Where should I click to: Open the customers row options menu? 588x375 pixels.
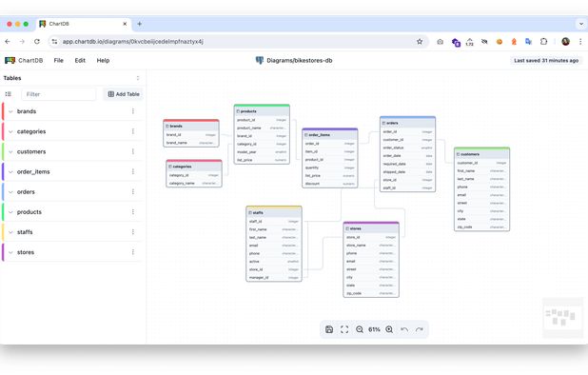coord(133,152)
